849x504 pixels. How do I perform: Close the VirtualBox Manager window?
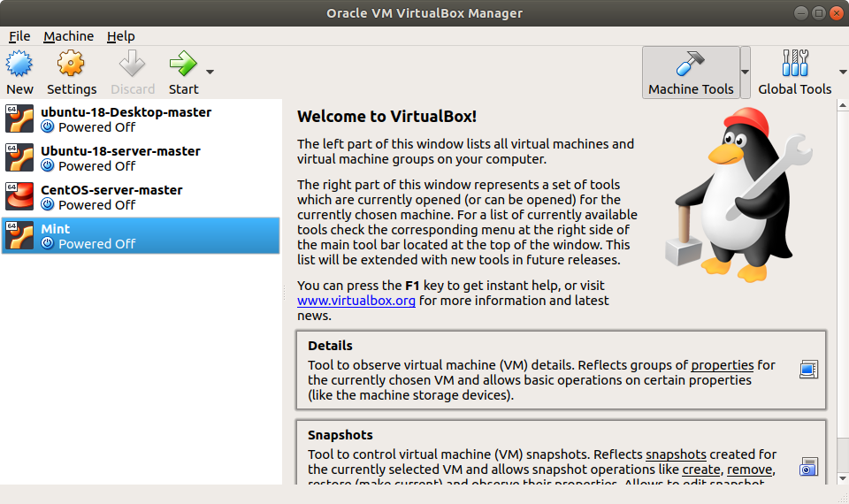tap(837, 13)
